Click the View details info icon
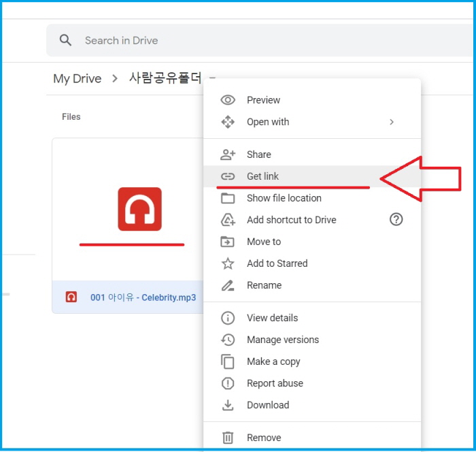This screenshot has height=452, width=476. click(228, 318)
